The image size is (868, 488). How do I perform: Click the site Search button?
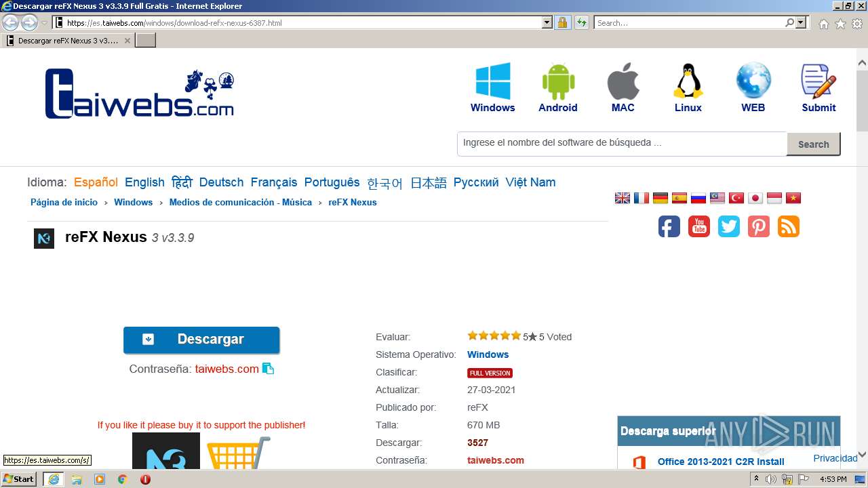pyautogui.click(x=814, y=144)
